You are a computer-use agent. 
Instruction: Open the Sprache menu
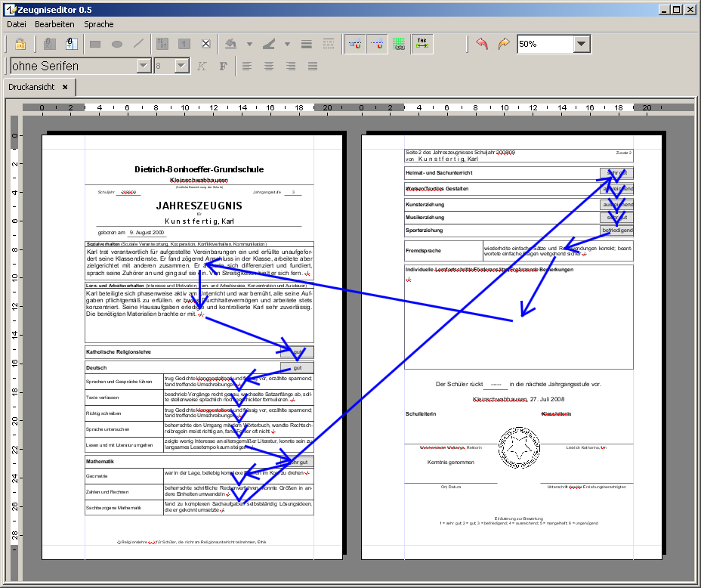(99, 24)
